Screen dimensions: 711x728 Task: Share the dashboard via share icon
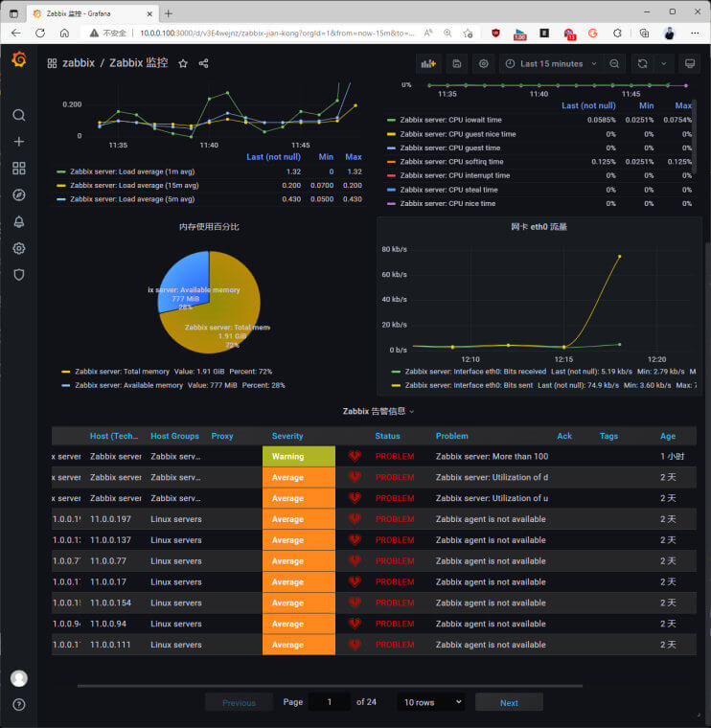pyautogui.click(x=203, y=63)
